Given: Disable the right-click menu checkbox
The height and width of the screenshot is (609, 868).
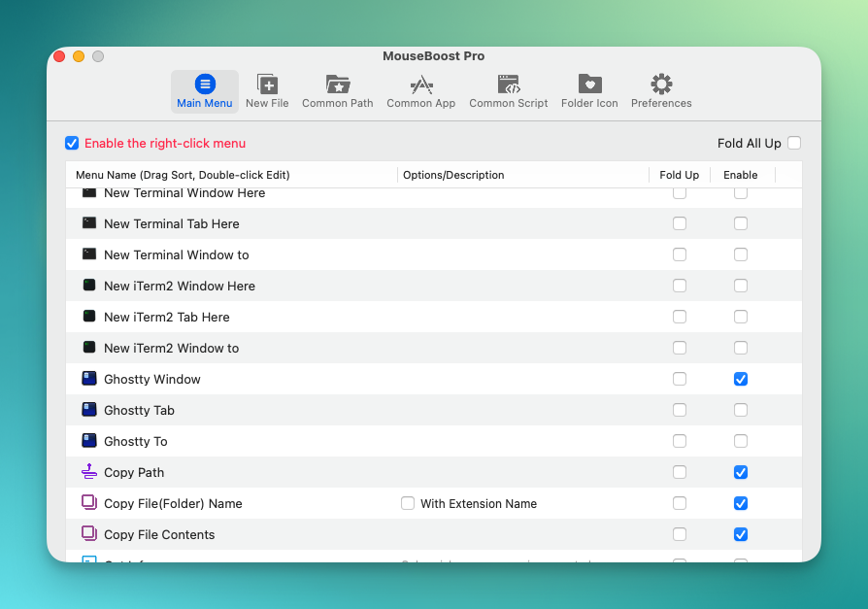Looking at the screenshot, I should 72,144.
